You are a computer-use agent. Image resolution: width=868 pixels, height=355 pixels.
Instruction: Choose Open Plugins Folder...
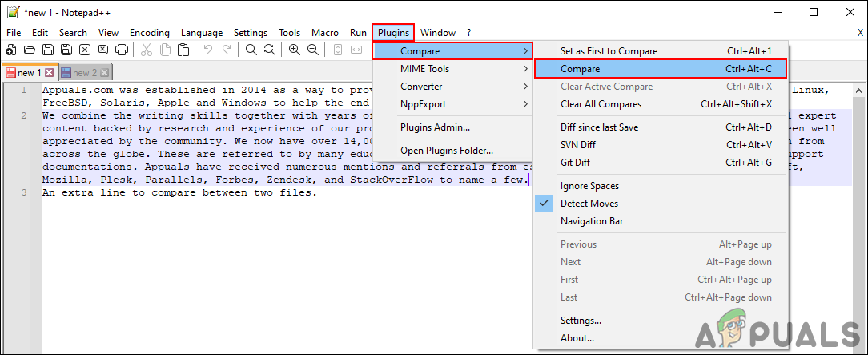453,151
